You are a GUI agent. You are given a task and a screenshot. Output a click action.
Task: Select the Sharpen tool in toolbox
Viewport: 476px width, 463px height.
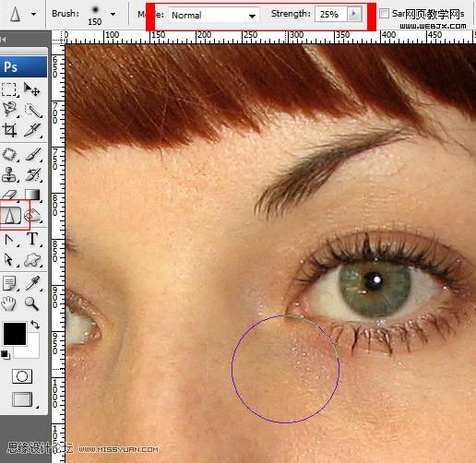(10, 215)
